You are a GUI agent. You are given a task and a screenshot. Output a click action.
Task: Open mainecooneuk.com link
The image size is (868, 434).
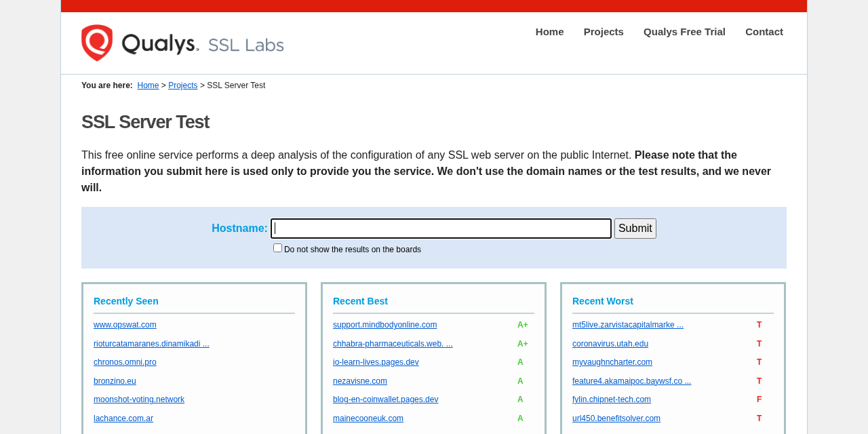[x=368, y=418]
